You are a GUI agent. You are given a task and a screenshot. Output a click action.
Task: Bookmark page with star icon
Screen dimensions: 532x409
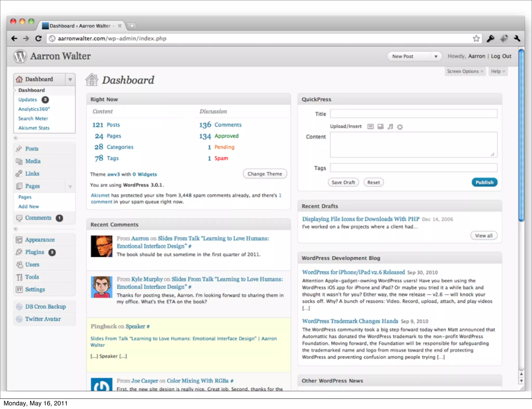pyautogui.click(x=476, y=38)
